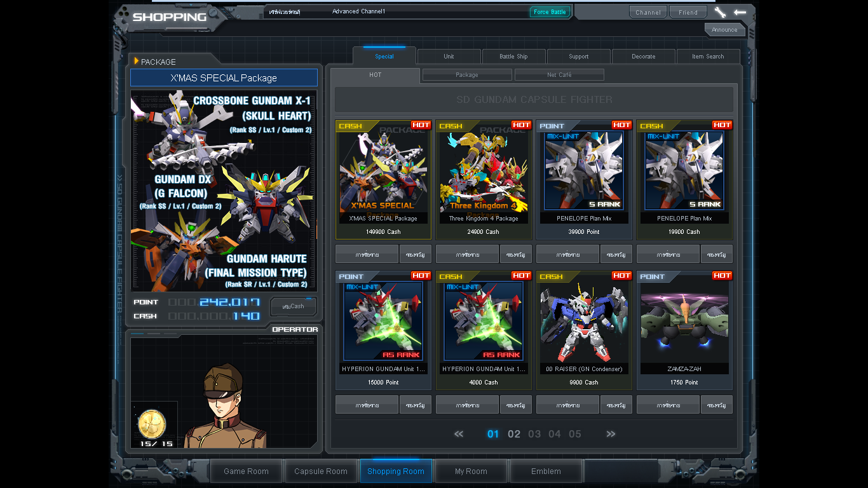The image size is (868, 488).
Task: Buy the HYPERION GUNDAM for 4000 Cash
Action: [x=468, y=405]
